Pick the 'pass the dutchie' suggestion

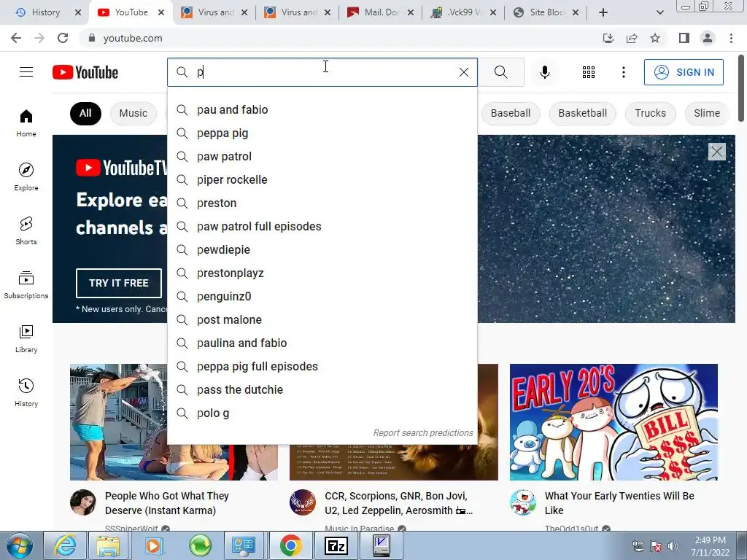322,389
